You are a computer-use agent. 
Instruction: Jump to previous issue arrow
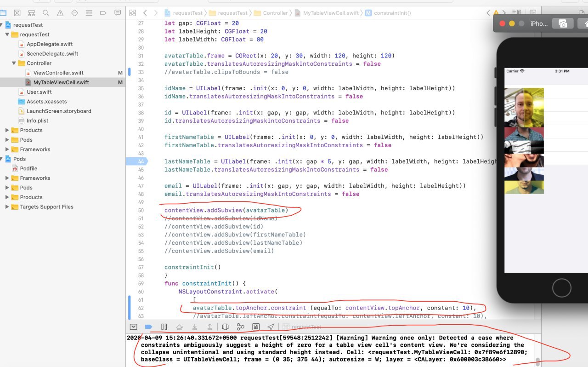[488, 13]
